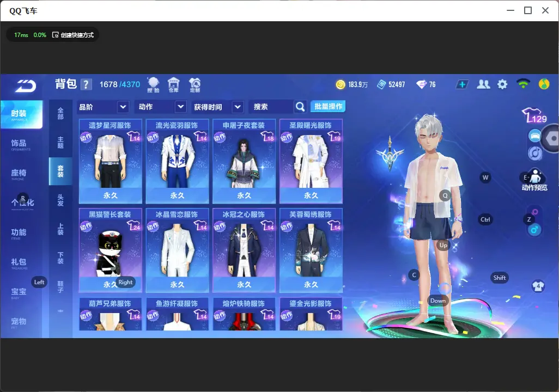The width and height of the screenshot is (559, 392).
Task: Click the diamond currency icon
Action: [421, 84]
